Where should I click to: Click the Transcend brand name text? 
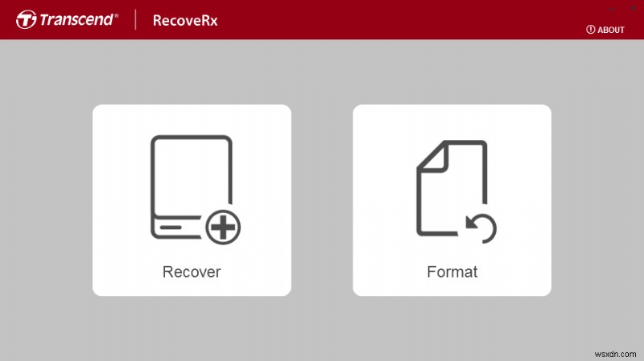click(x=76, y=19)
